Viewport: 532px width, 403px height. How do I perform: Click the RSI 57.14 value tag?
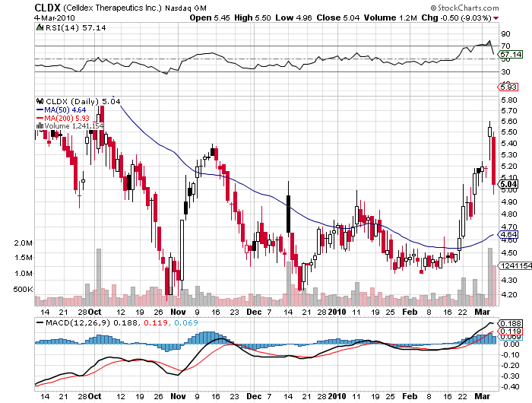[511, 55]
